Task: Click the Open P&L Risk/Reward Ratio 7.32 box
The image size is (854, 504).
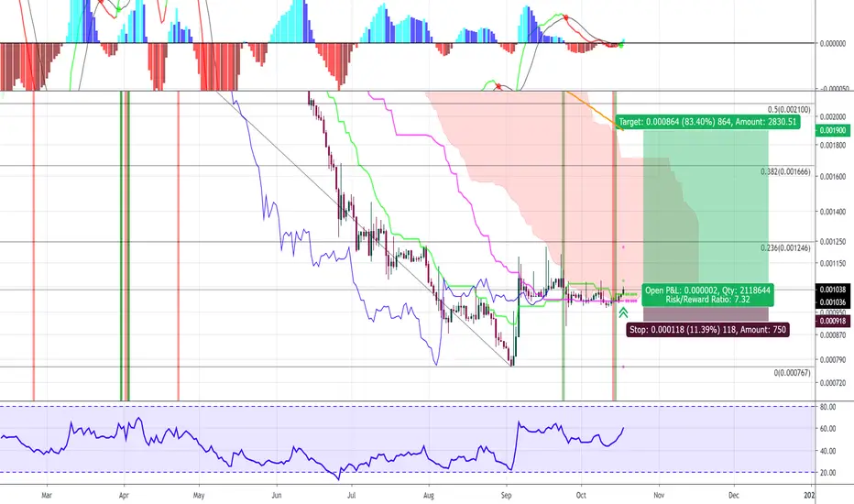Action: (707, 295)
